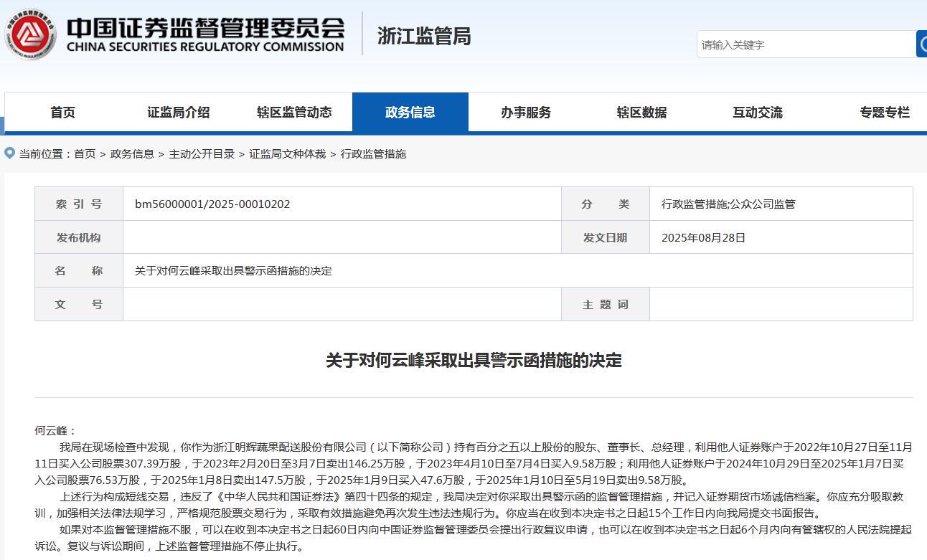
Task: Open the 辖区数据 navigation tab
Action: coord(641,113)
